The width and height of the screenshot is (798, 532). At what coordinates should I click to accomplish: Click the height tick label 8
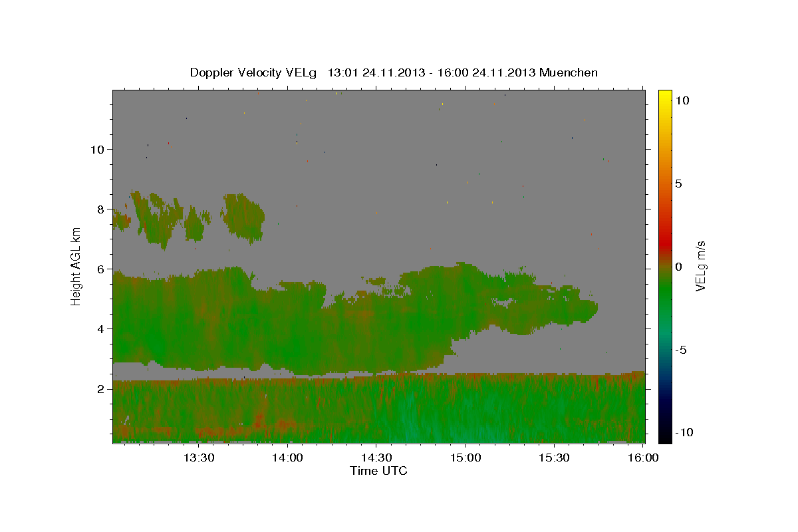click(100, 209)
